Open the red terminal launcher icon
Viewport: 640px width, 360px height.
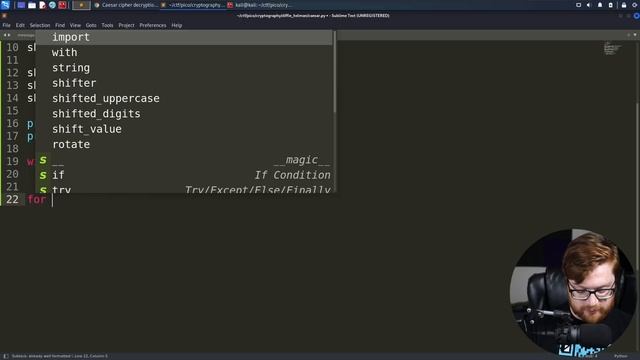pyautogui.click(x=62, y=5)
